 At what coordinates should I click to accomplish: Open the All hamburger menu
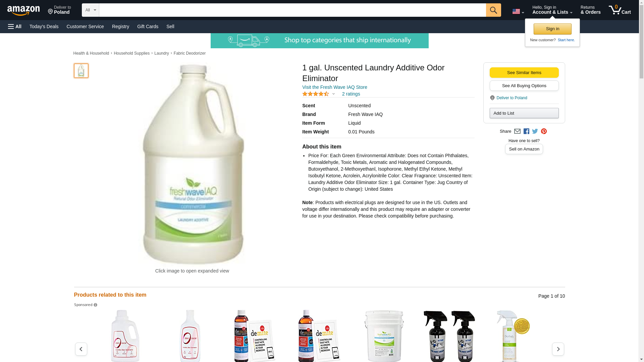pos(15,26)
